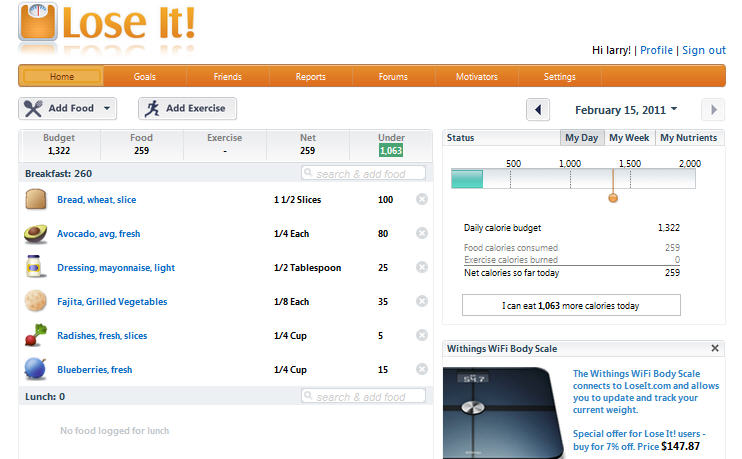Screen dimensions: 742x459
Task: Click the mayonnaise jar icon
Action: coord(34,267)
